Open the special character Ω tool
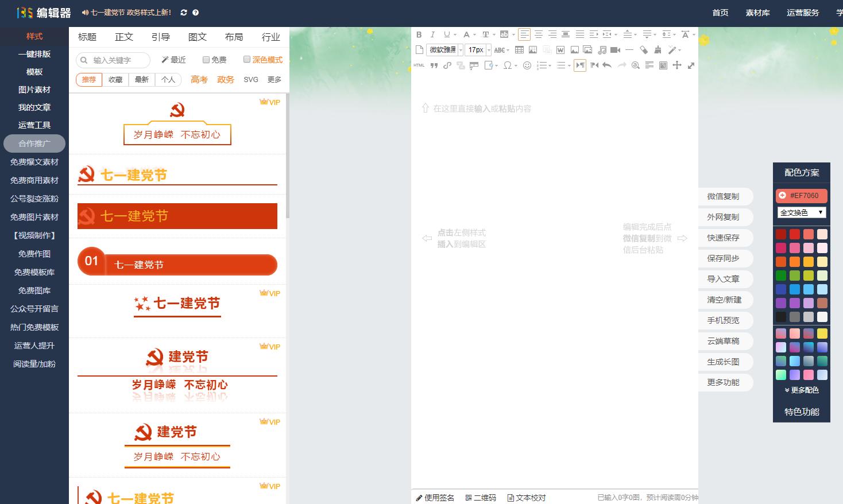Screen dimensions: 843x504 (508, 65)
